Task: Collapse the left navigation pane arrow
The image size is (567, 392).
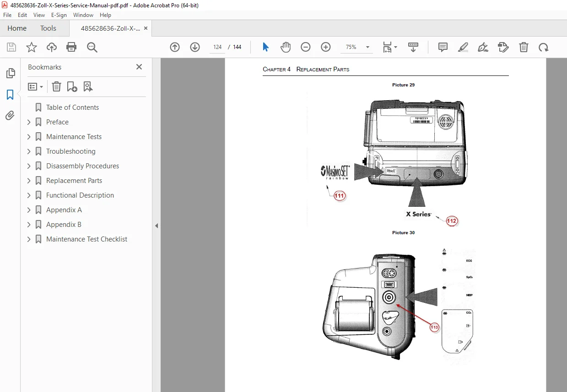Action: 157,226
